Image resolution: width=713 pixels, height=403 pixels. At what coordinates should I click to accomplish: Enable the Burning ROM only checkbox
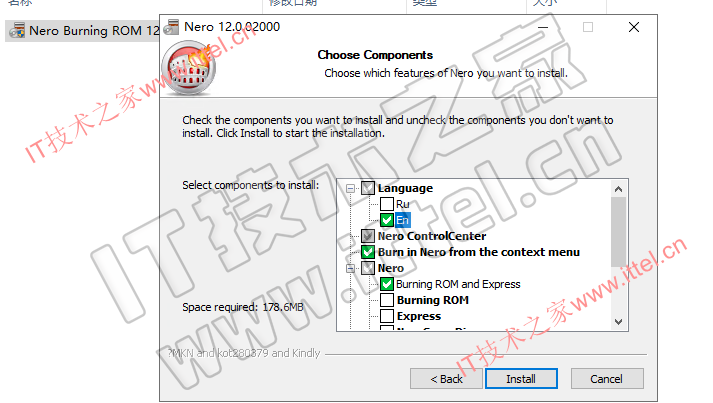click(387, 300)
